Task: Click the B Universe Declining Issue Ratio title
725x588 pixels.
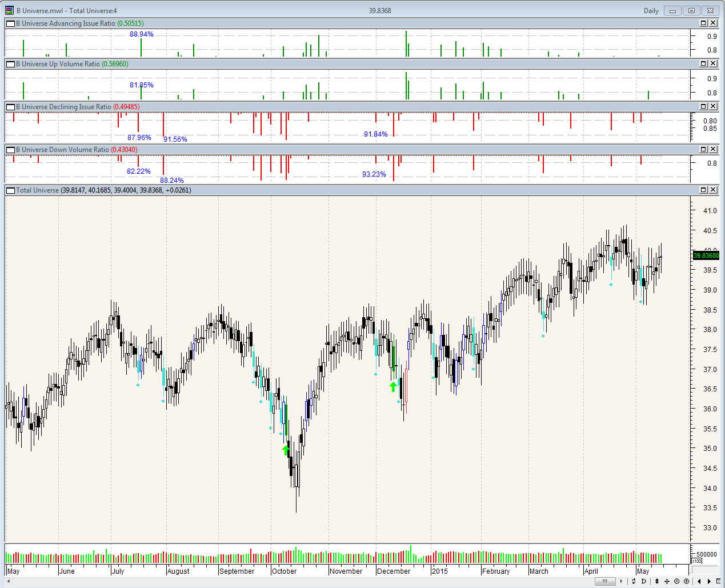Action: click(x=63, y=107)
